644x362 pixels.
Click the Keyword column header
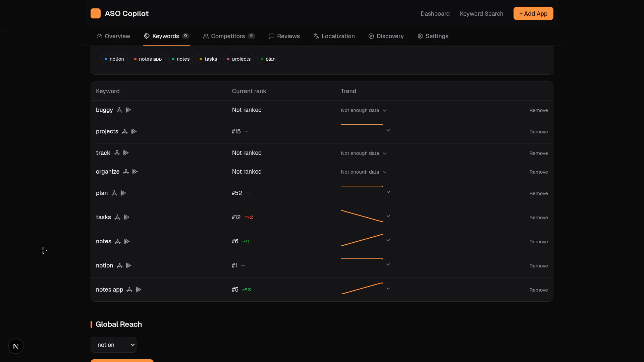108,91
